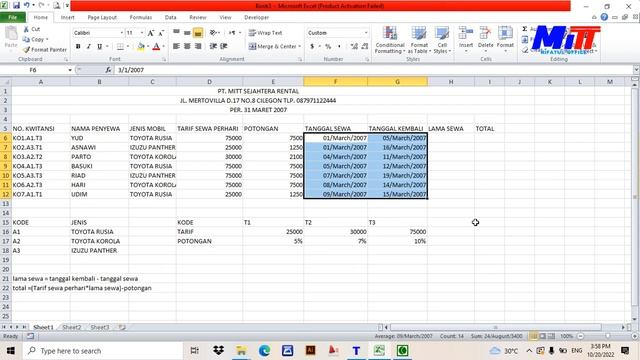640x360 pixels.
Task: Switch to Normal view in status bar
Action: tap(533, 336)
